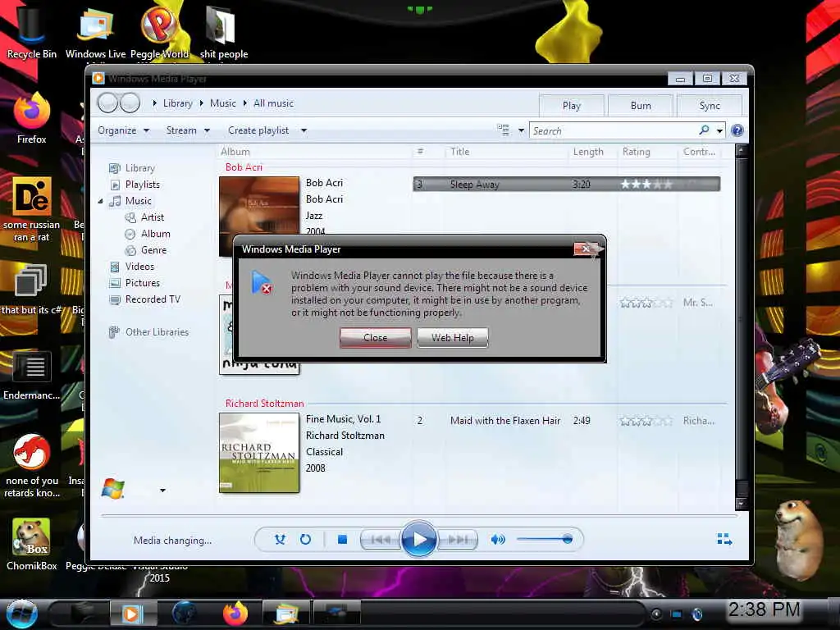Open the view options dropdown arrow
This screenshot has height=630, width=840.
coord(521,130)
